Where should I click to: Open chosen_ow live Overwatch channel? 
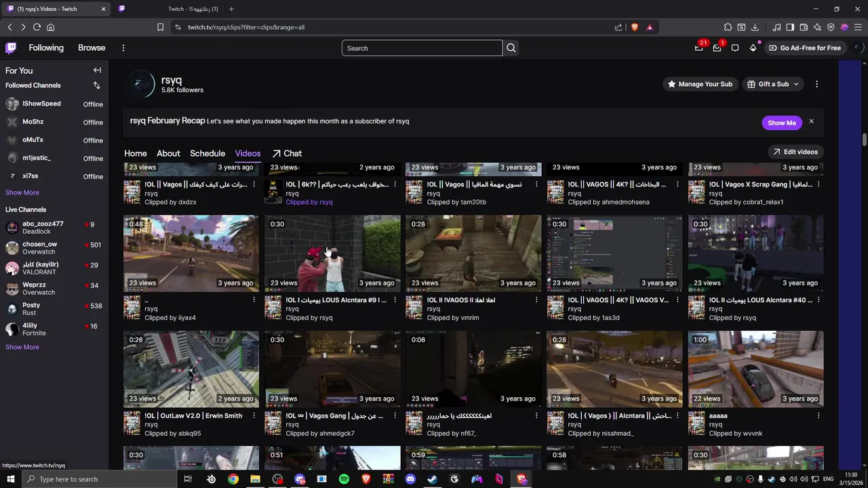54,248
